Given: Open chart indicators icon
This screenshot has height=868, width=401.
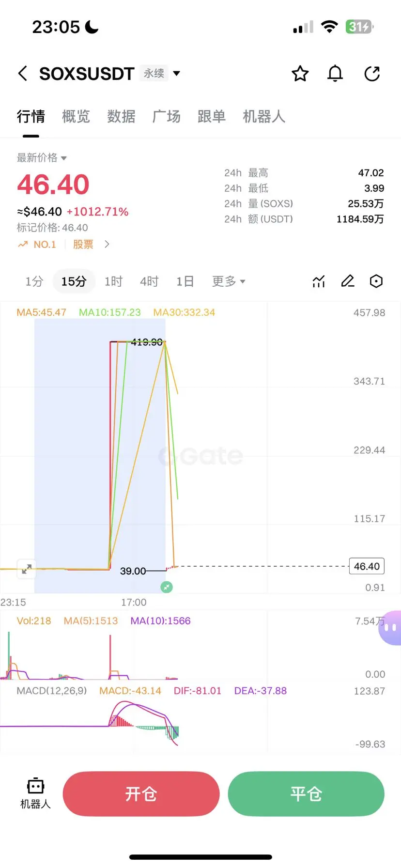Looking at the screenshot, I should point(319,281).
